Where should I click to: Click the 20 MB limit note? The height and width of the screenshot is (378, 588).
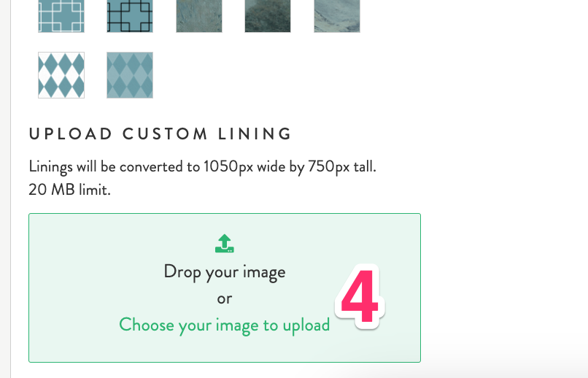[70, 190]
